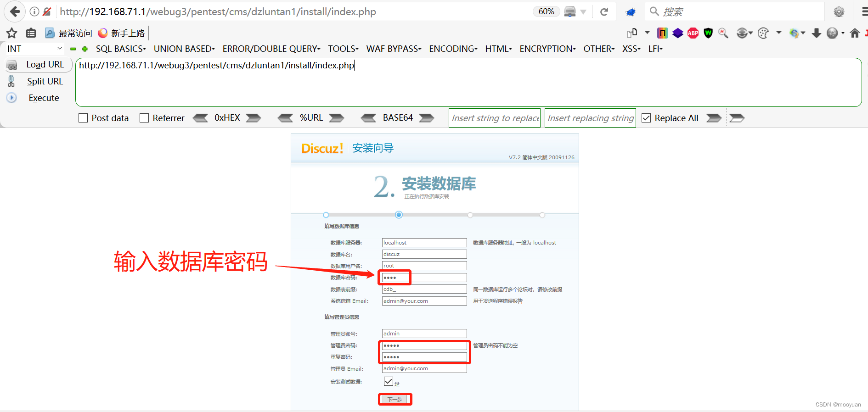Click the grey globe extension icon
This screenshot has height=412, width=868.
pos(832,33)
